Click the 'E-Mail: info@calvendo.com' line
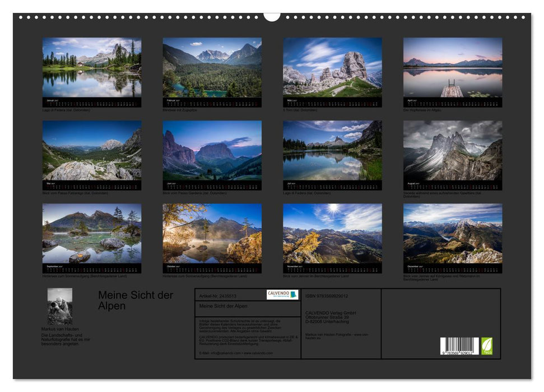This screenshot has height=392, width=544. [x=236, y=353]
